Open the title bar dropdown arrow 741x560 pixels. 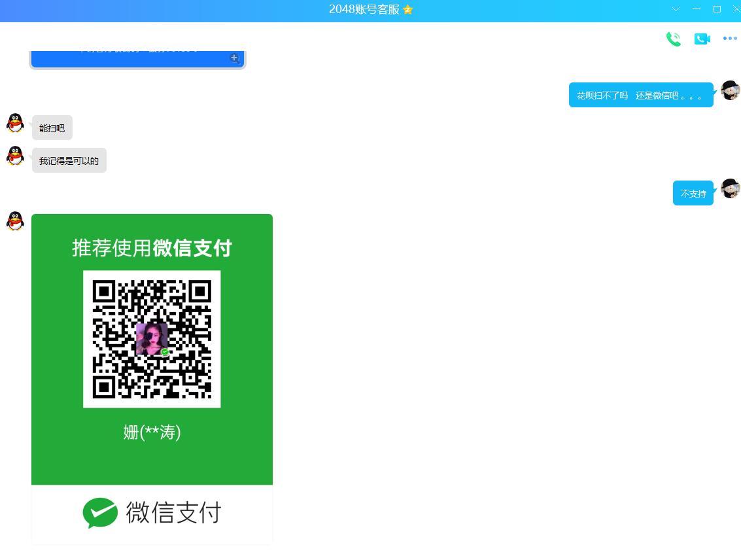pyautogui.click(x=676, y=9)
